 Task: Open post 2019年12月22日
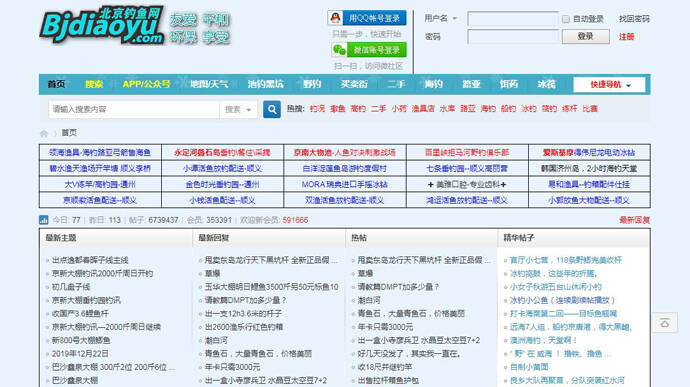coord(80,354)
